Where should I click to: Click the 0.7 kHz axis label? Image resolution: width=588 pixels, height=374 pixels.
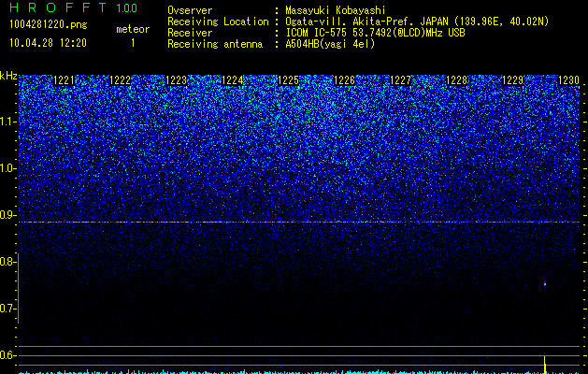pos(7,309)
